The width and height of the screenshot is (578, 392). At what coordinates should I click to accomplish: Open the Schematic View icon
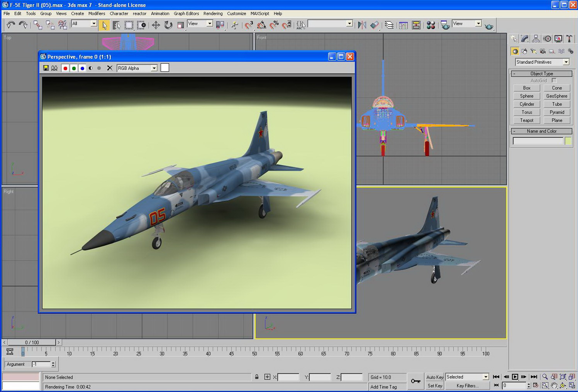click(416, 25)
